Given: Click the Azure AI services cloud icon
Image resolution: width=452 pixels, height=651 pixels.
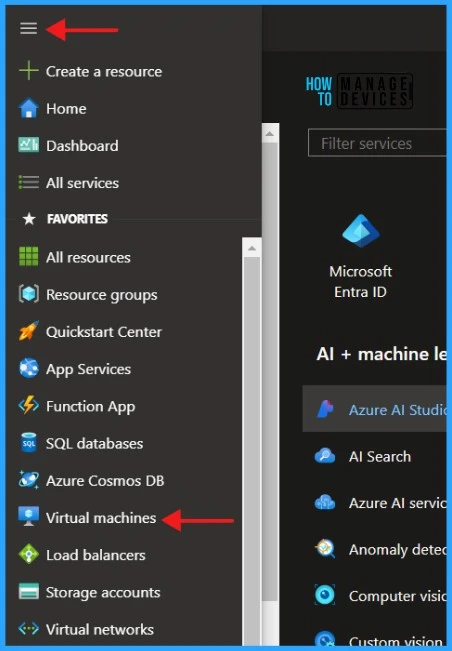Looking at the screenshot, I should pos(325,502).
